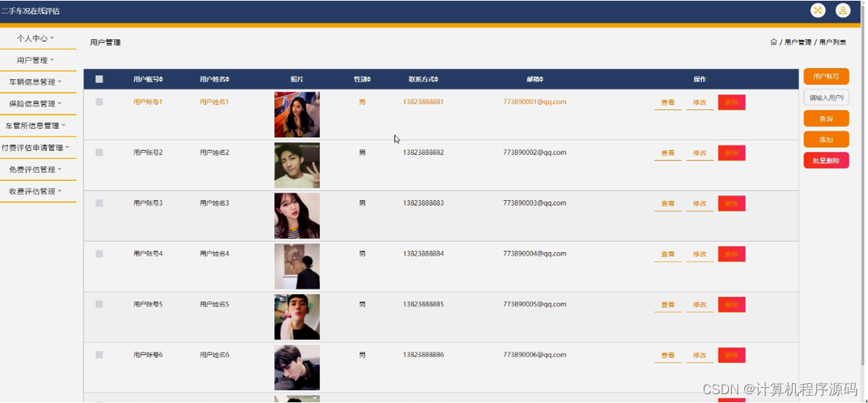Click email 773890003@qq.com cell

534,203
